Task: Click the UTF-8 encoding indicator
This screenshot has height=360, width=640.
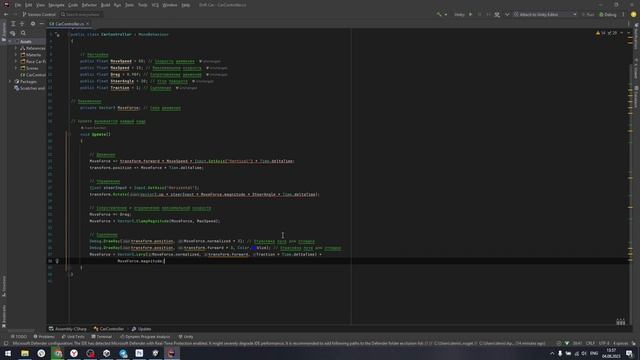Action: click(604, 344)
